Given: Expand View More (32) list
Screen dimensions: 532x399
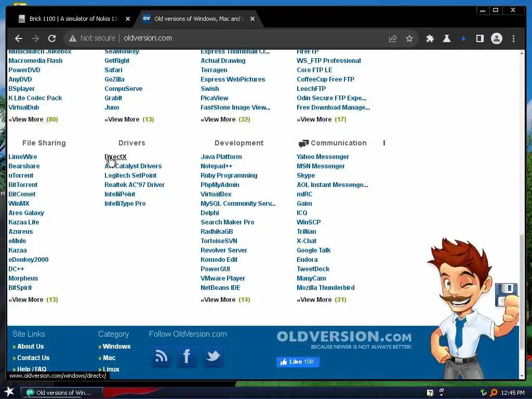Looking at the screenshot, I should (x=225, y=119).
